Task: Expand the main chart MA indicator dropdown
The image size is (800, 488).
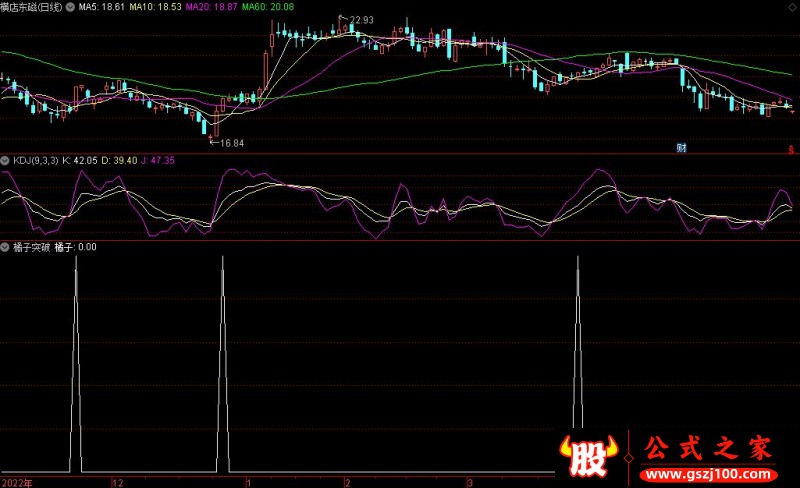Action: point(69,7)
